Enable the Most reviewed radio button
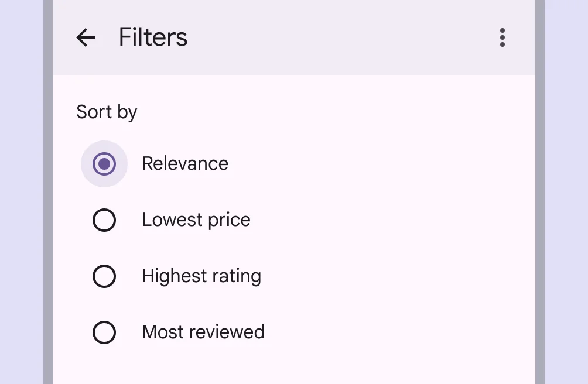This screenshot has height=384, width=588. click(x=104, y=332)
